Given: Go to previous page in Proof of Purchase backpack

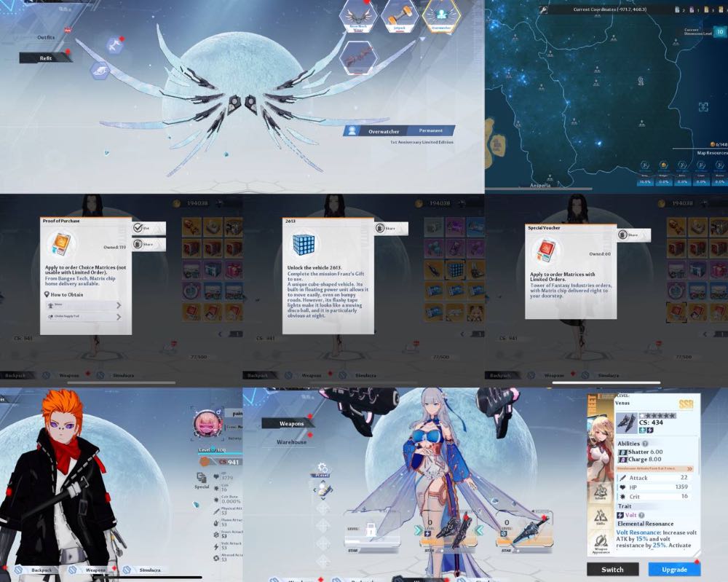Looking at the screenshot, I should (221, 334).
